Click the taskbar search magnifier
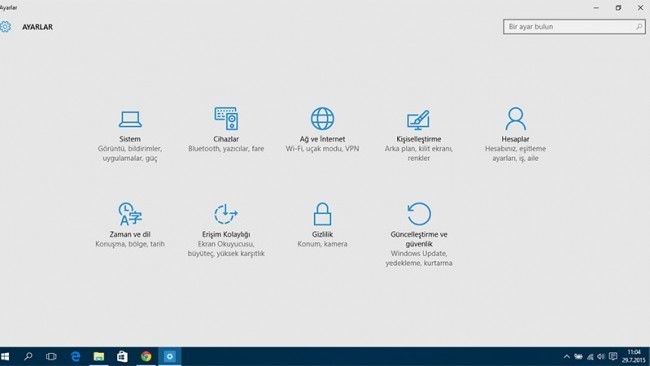The width and height of the screenshot is (650, 366). 28,356
